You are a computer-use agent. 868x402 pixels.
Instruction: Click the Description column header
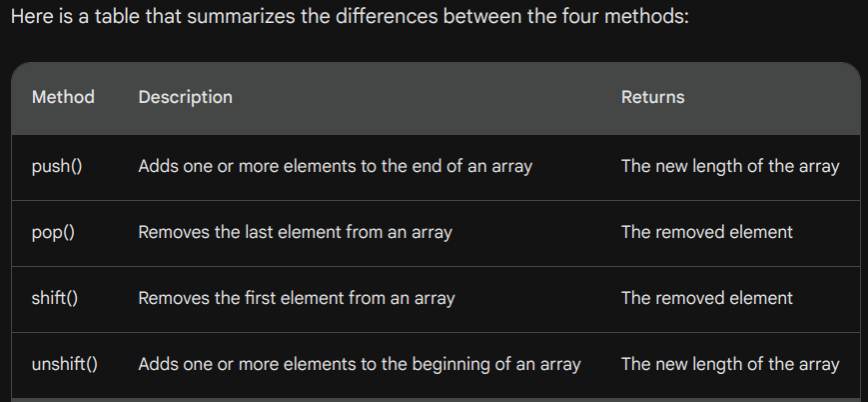(x=186, y=97)
